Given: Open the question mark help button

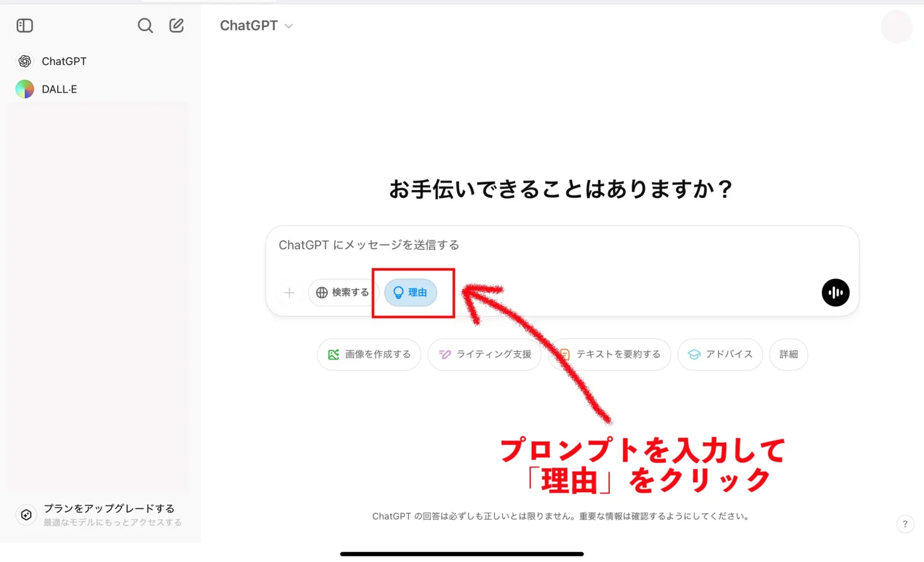Looking at the screenshot, I should [905, 524].
